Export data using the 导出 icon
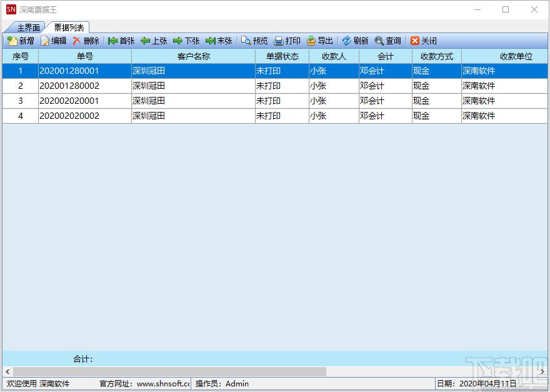This screenshot has height=392, width=550. click(x=319, y=41)
